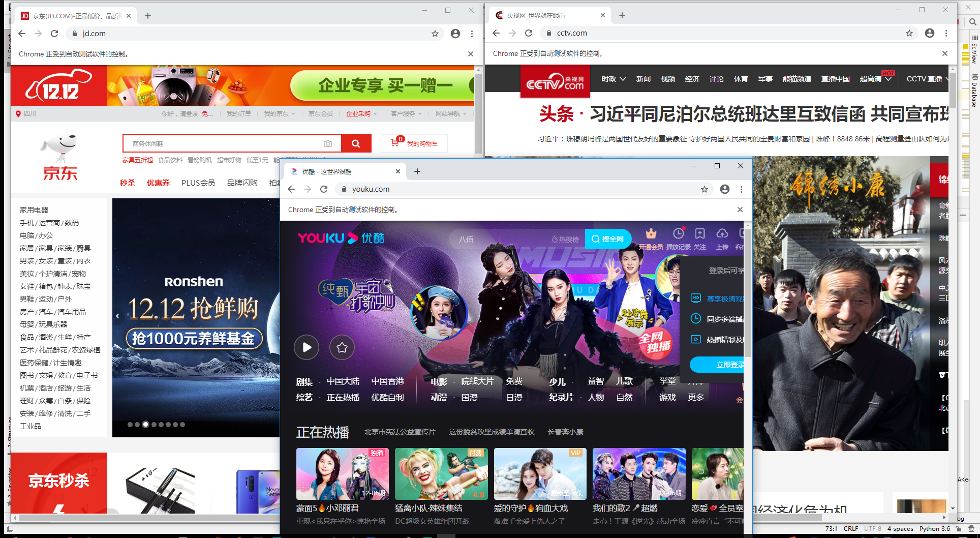Click previous-slide arrow on JD carousel

click(x=117, y=316)
